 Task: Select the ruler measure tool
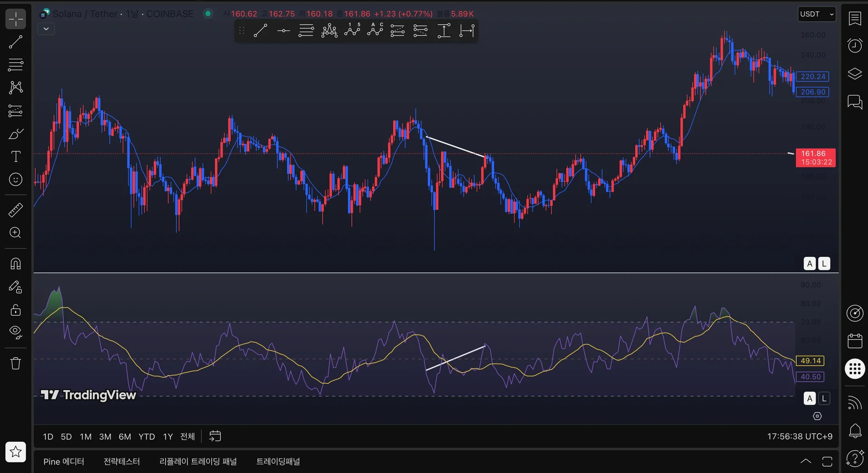[x=16, y=210]
